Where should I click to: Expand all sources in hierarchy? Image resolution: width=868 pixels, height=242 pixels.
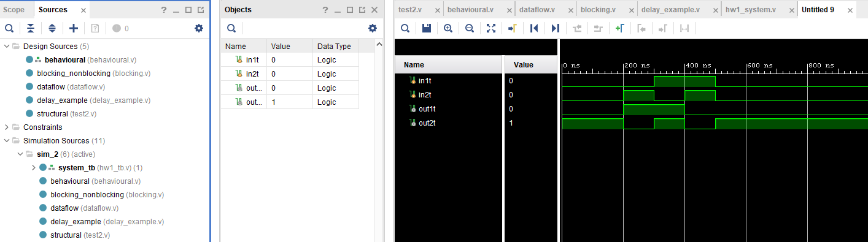pos(52,28)
